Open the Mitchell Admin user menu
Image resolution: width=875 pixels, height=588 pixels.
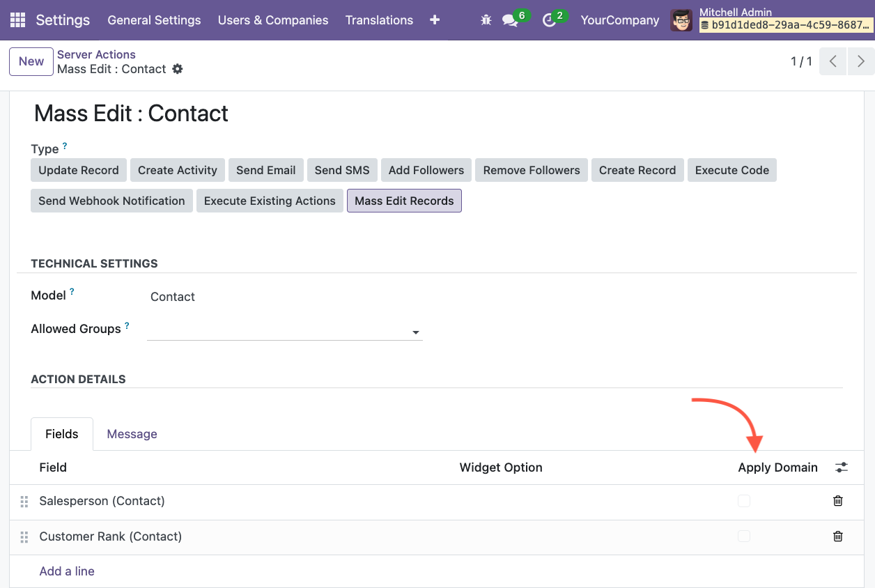pyautogui.click(x=771, y=20)
